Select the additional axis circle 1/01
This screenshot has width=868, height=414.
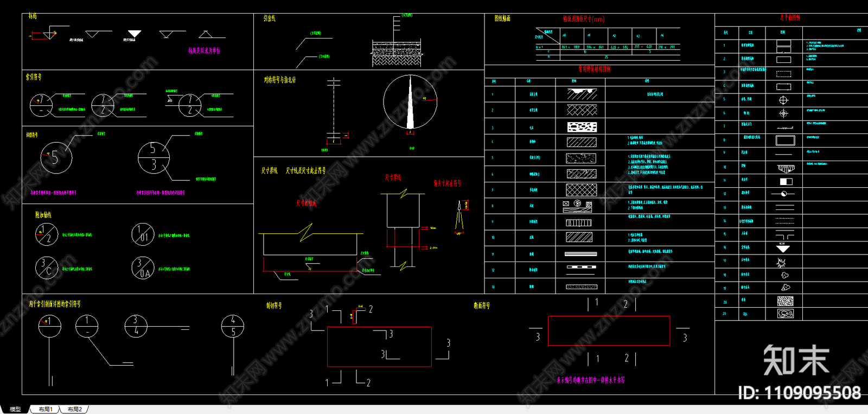point(143,234)
